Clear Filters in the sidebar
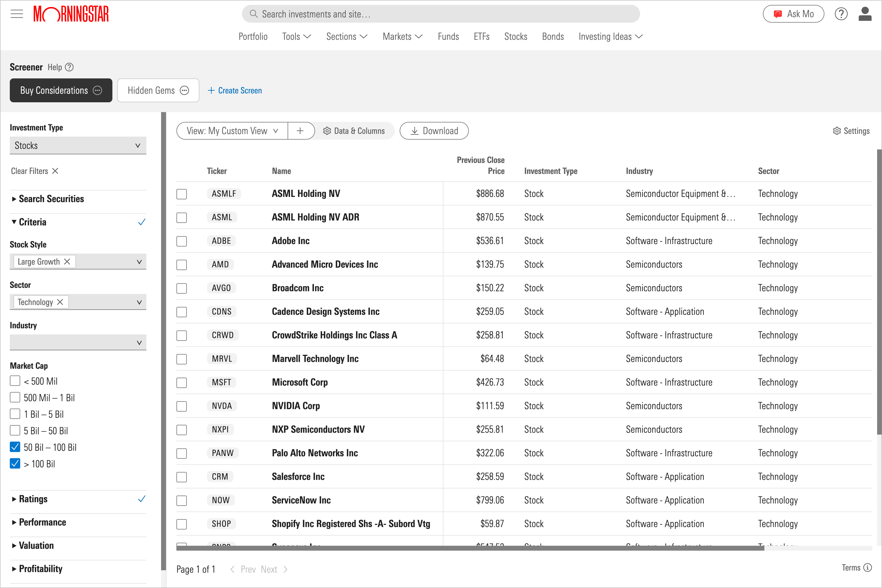Screen dimensions: 882x588 point(35,171)
